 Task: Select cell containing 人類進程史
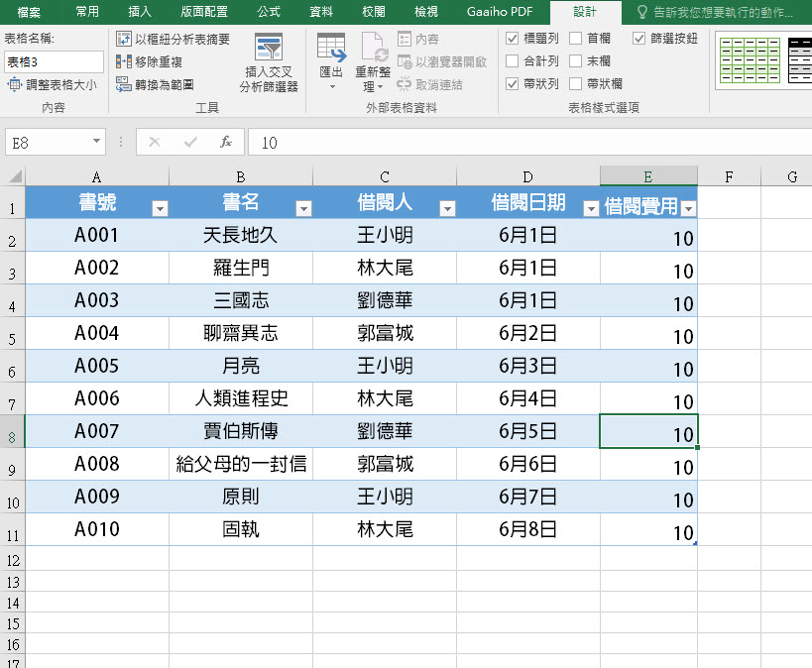(x=241, y=398)
